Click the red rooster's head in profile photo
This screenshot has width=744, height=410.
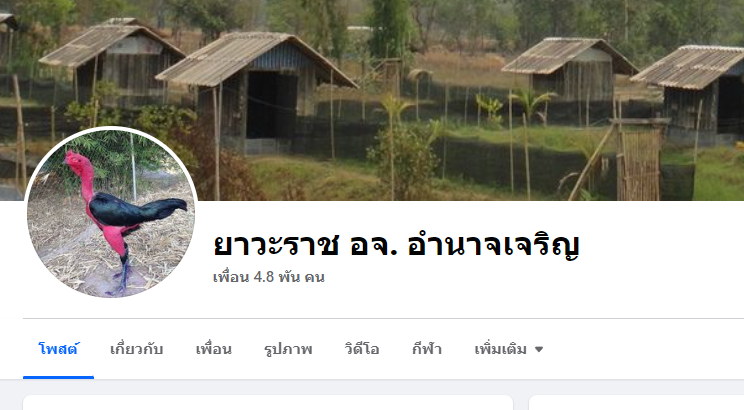[76, 161]
